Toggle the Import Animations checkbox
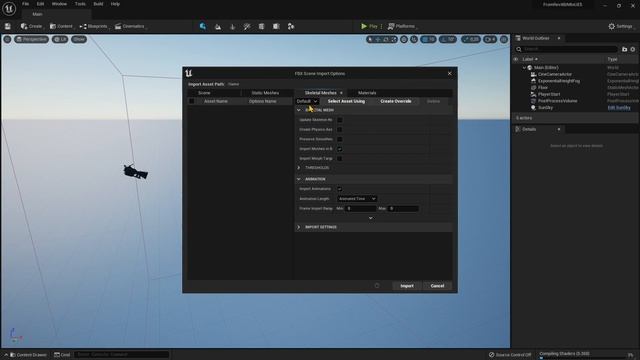The width and height of the screenshot is (640, 360). coord(340,189)
